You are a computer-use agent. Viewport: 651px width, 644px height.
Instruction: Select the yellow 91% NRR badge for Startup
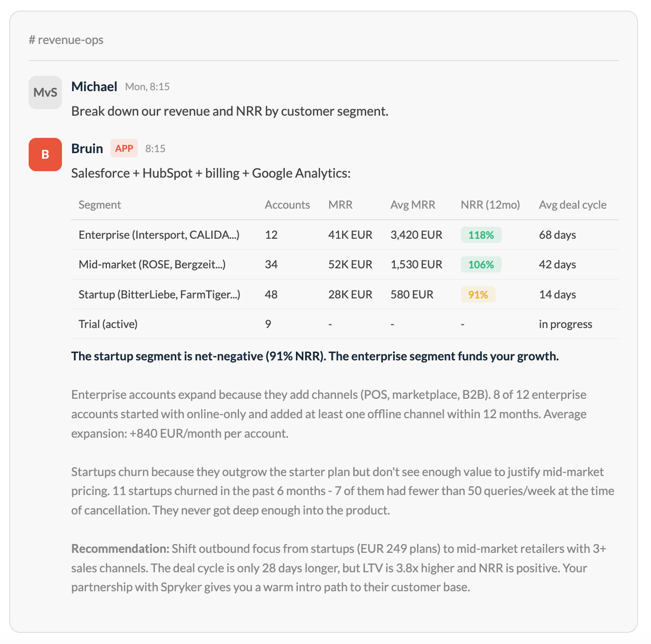(478, 294)
